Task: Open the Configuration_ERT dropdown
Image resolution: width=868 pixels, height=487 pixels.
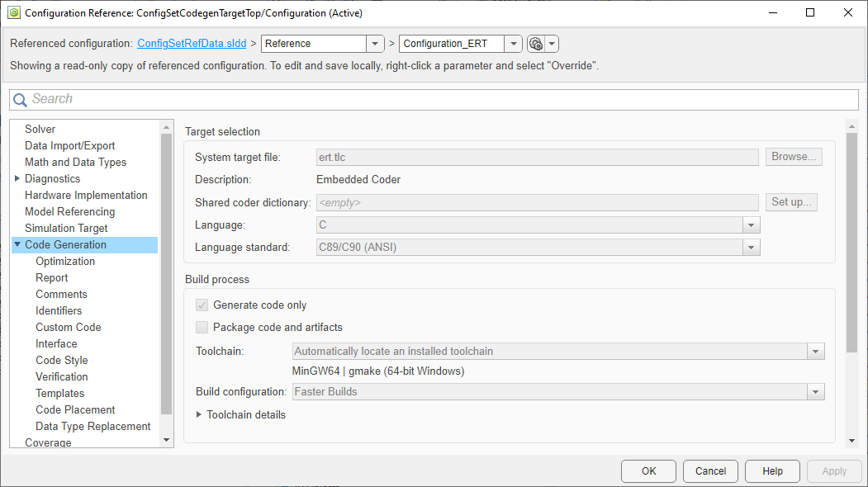Action: pyautogui.click(x=513, y=44)
